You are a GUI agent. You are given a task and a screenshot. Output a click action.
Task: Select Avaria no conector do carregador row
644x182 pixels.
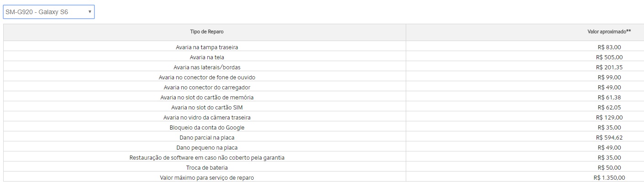[x=322, y=87]
